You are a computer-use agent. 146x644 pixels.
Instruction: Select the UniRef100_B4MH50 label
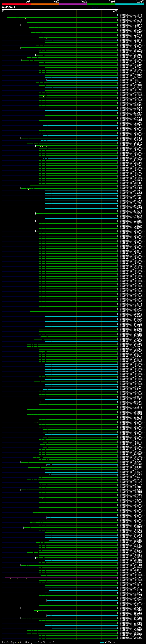tap(131, 196)
